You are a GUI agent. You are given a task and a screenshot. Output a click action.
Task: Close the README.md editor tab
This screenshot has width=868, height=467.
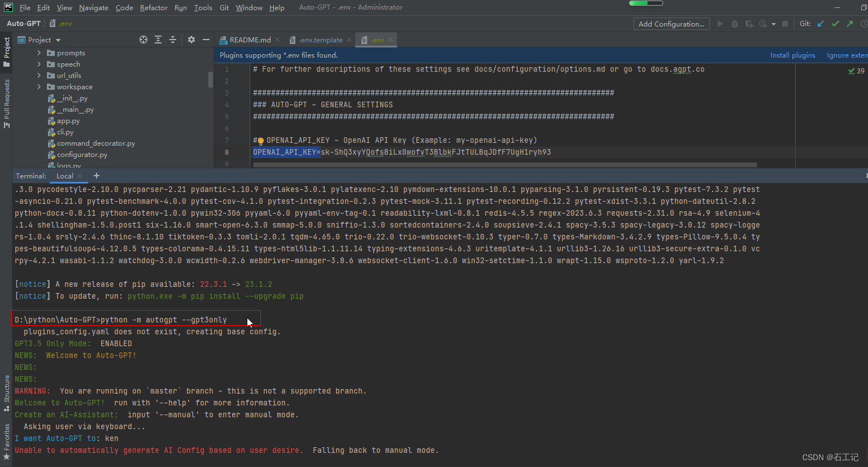tap(277, 40)
